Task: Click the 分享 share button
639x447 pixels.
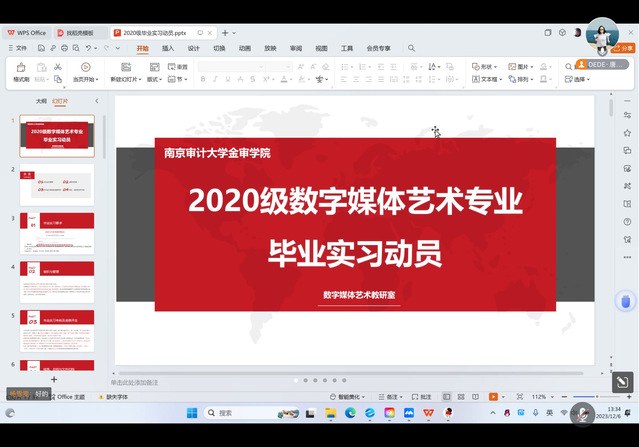Action: point(624,48)
